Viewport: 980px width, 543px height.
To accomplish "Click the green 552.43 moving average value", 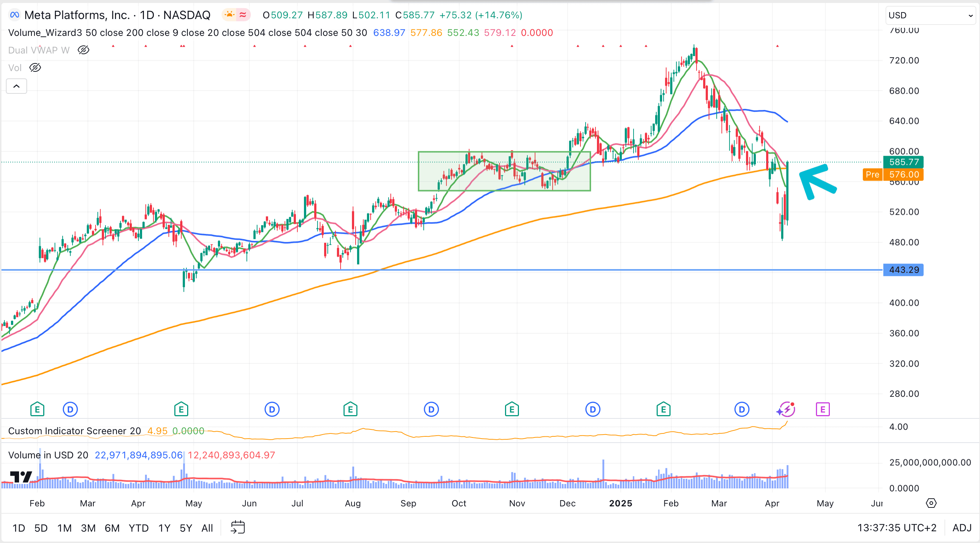I will coord(463,33).
